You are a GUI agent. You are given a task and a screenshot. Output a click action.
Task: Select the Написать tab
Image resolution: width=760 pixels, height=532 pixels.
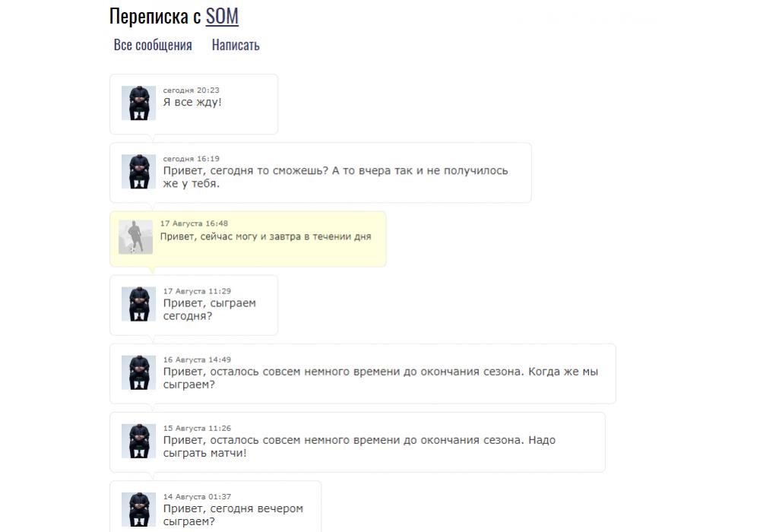pos(236,45)
